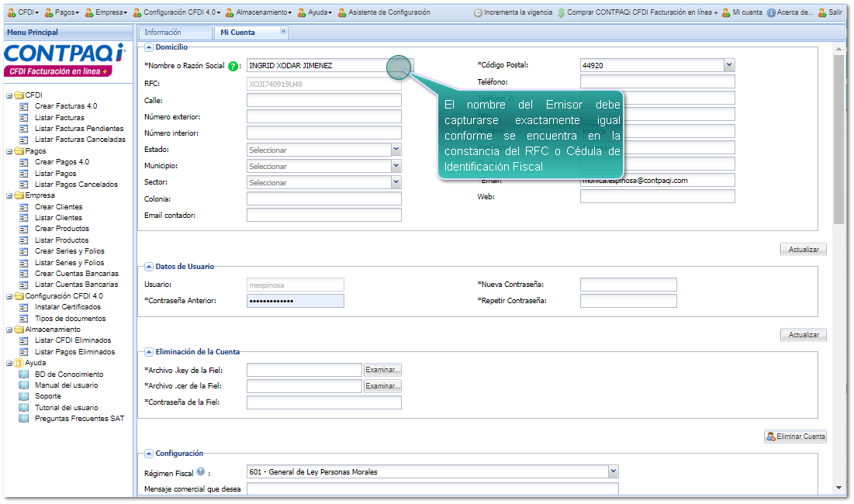Collapse the Domicilio section

[x=149, y=47]
